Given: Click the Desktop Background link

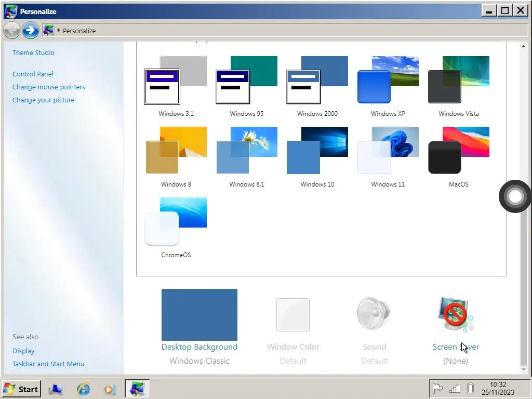Looking at the screenshot, I should tap(199, 347).
